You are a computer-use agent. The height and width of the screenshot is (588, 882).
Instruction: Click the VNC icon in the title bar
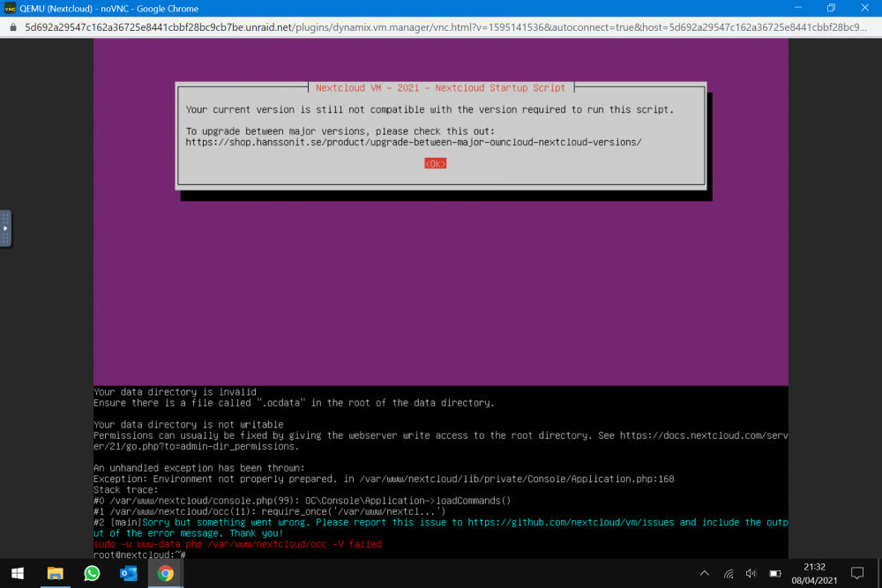(10, 9)
